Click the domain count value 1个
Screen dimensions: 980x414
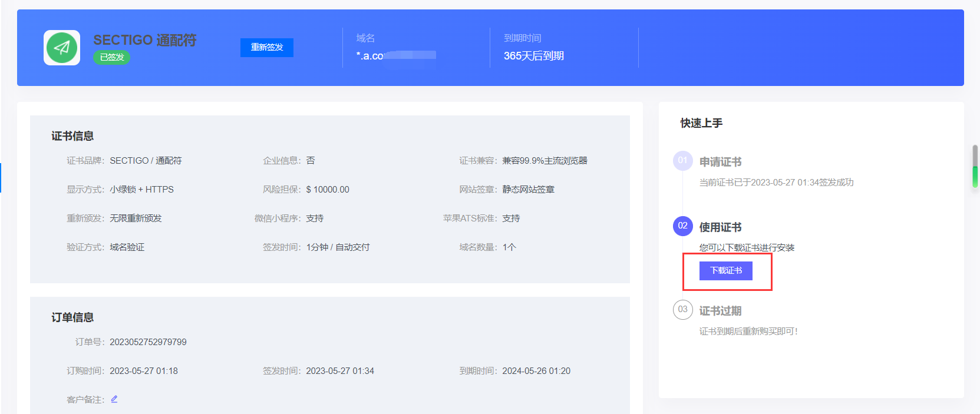click(x=509, y=247)
